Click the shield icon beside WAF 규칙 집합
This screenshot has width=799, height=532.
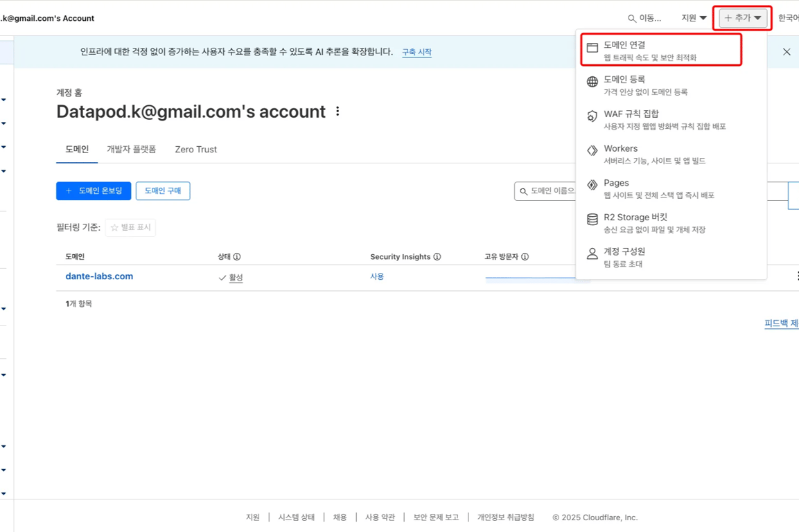(592, 116)
